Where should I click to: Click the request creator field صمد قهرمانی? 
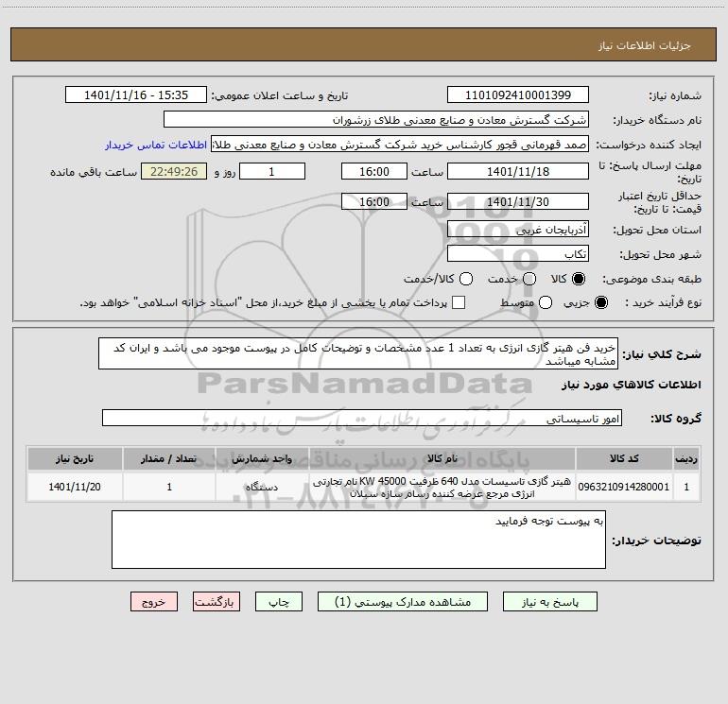point(400,145)
